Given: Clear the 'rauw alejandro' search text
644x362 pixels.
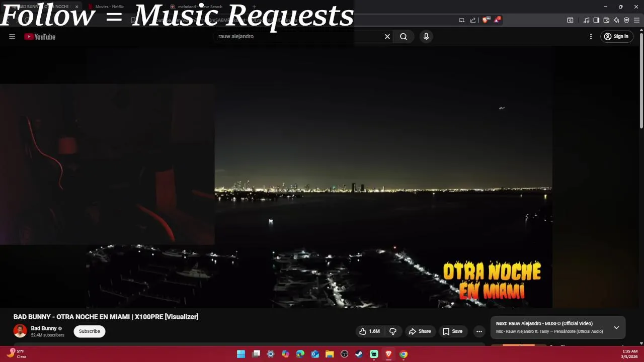Looking at the screenshot, I should [x=387, y=37].
